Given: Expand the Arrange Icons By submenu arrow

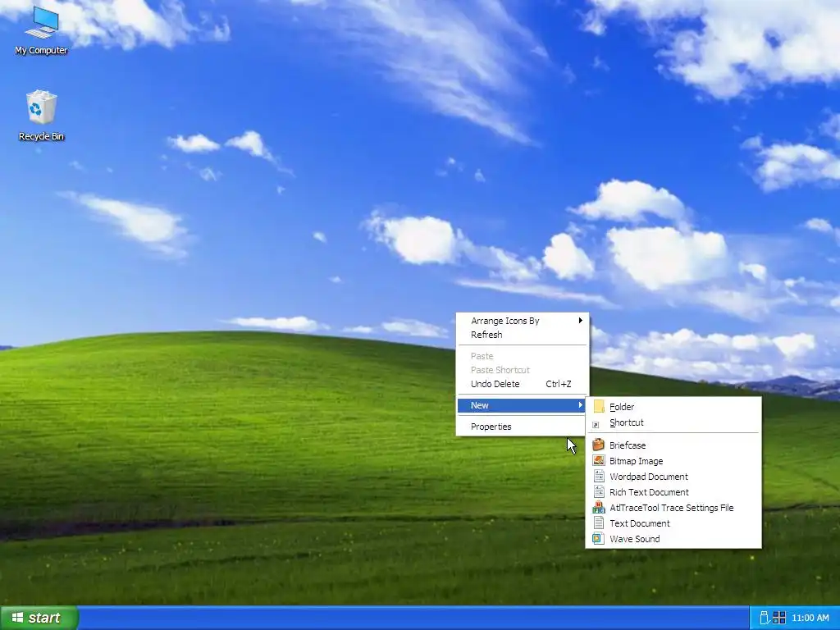Looking at the screenshot, I should [x=580, y=321].
